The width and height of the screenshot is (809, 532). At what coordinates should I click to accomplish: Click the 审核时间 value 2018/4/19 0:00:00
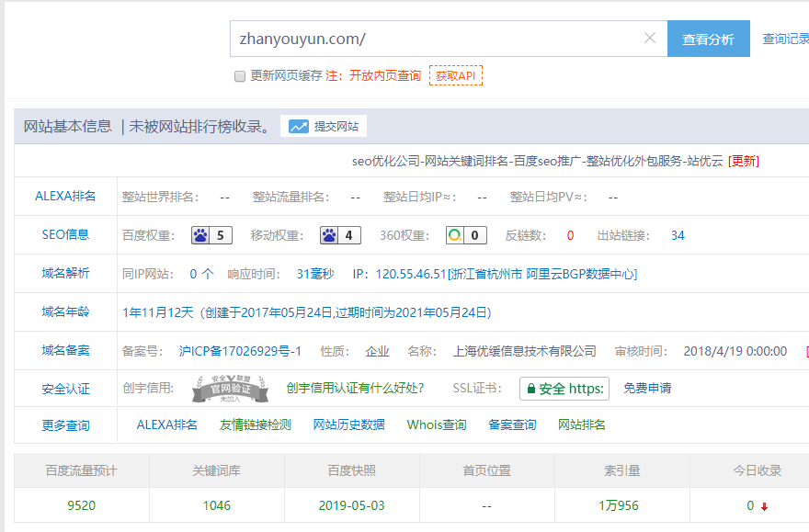735,352
